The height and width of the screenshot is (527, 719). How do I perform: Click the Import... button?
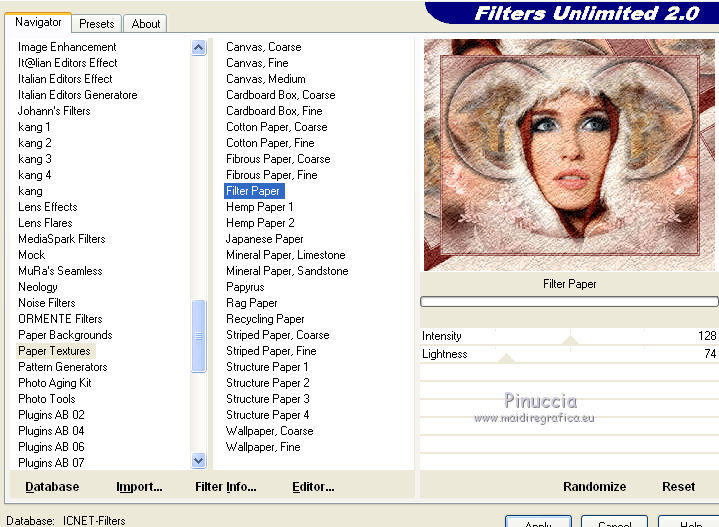(x=139, y=487)
